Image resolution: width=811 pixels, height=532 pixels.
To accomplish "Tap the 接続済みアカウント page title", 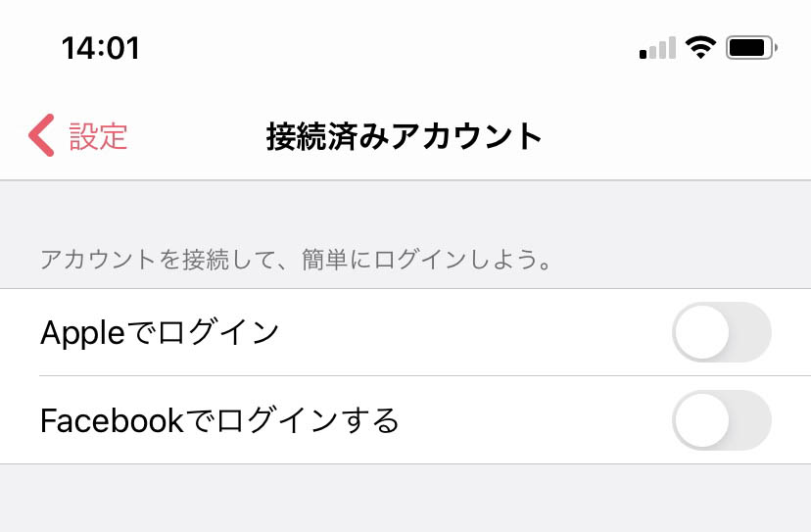I will 404,136.
